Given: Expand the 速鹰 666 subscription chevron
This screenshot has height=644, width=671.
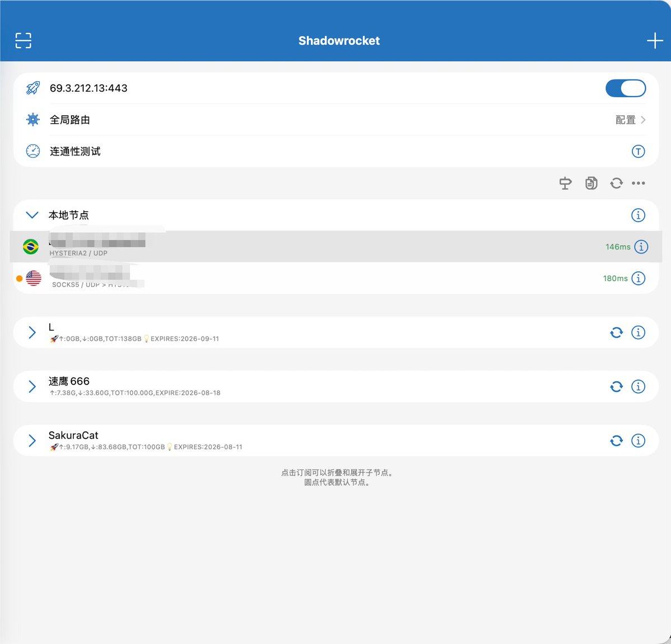Looking at the screenshot, I should click(32, 387).
